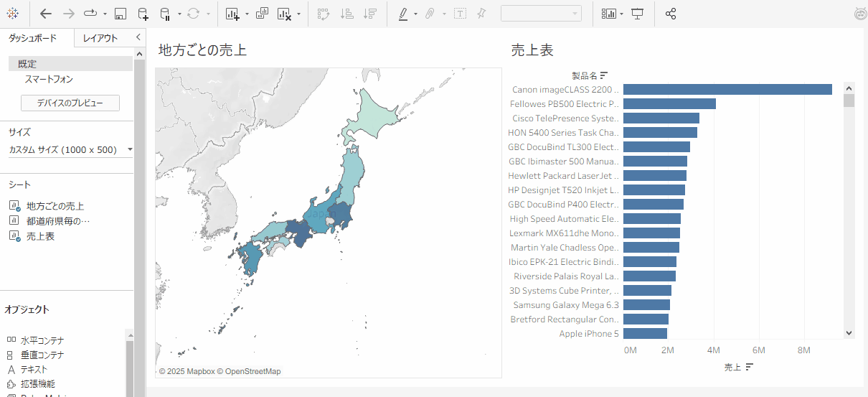Switch to the レイアウト tab
Viewport: 868px width, 397px height.
tap(100, 38)
